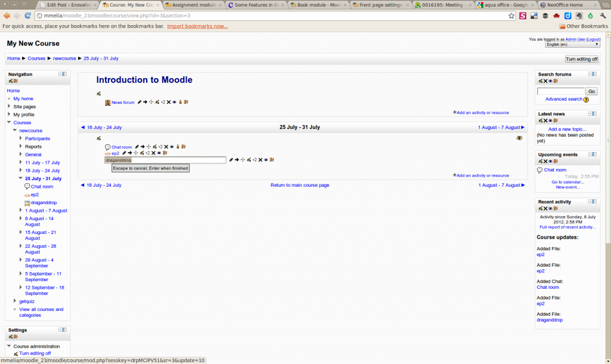Viewport: 611px width, 364px height.
Task: Switch to Book module browser tab
Action: click(319, 5)
